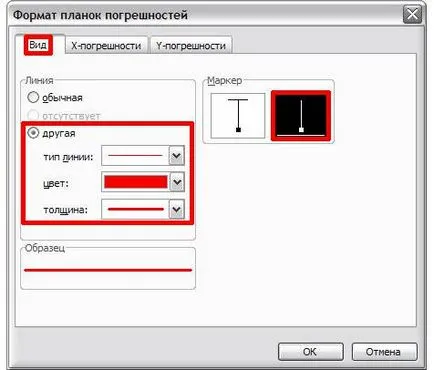
Task: Click the цвет label
Action: [56, 183]
